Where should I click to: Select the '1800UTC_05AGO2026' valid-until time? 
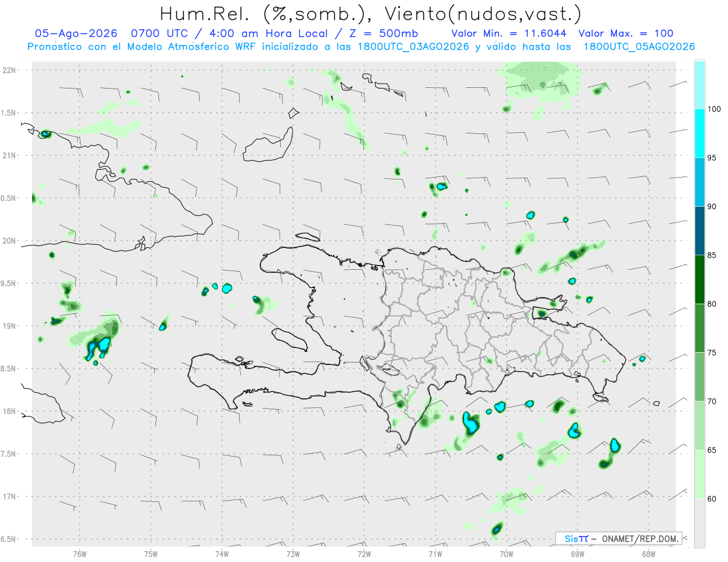click(639, 47)
